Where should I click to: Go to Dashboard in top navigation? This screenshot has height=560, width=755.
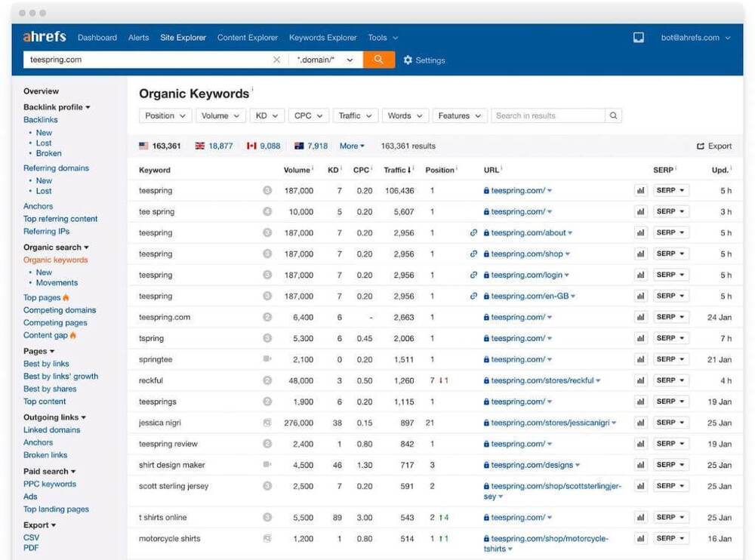(x=97, y=38)
